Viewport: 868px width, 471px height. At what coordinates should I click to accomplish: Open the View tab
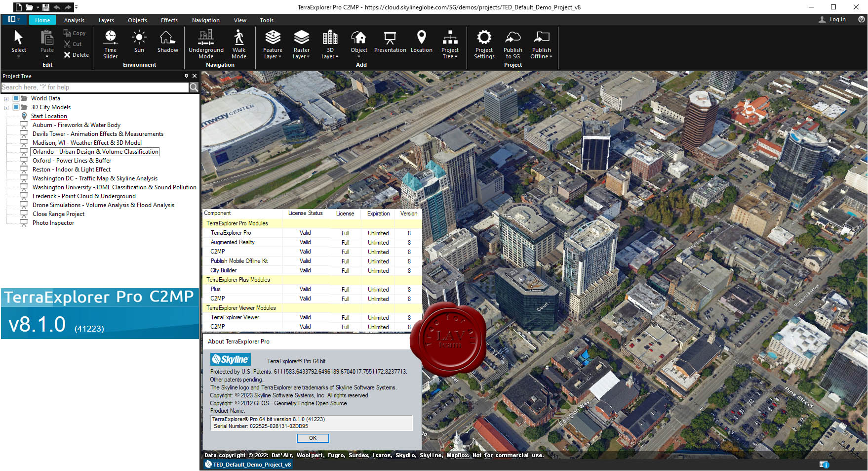click(x=240, y=20)
